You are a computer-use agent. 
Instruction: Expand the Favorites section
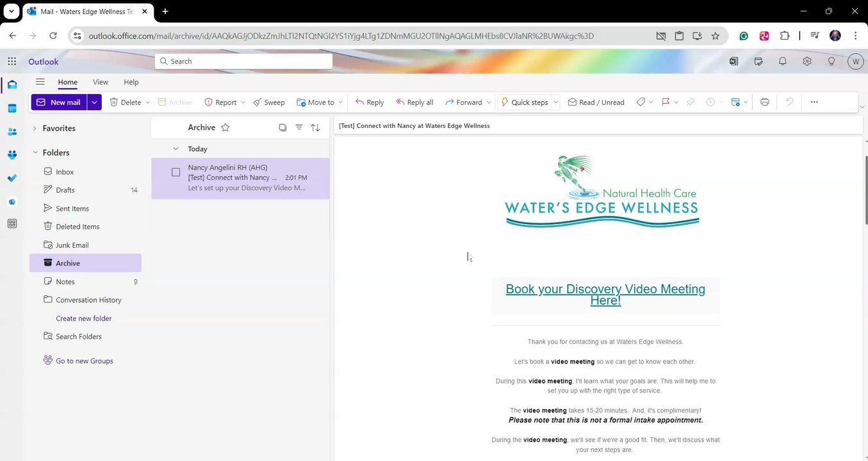[x=35, y=128]
